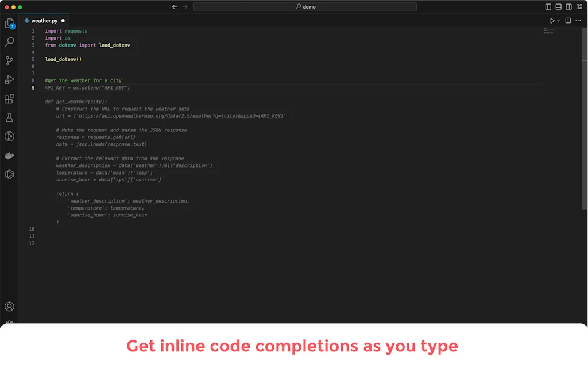Image resolution: width=588 pixels, height=368 pixels.
Task: Split the editor to the right
Action: coord(567,20)
